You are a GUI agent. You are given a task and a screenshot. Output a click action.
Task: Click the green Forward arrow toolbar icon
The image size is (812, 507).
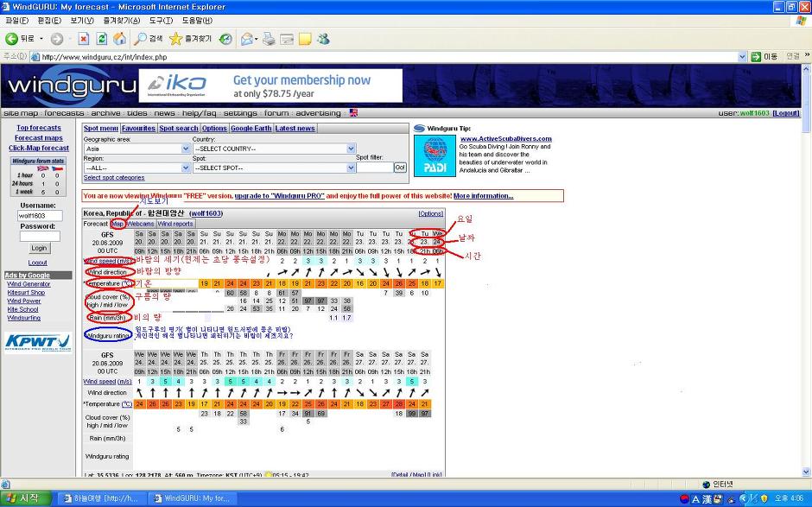click(57, 39)
